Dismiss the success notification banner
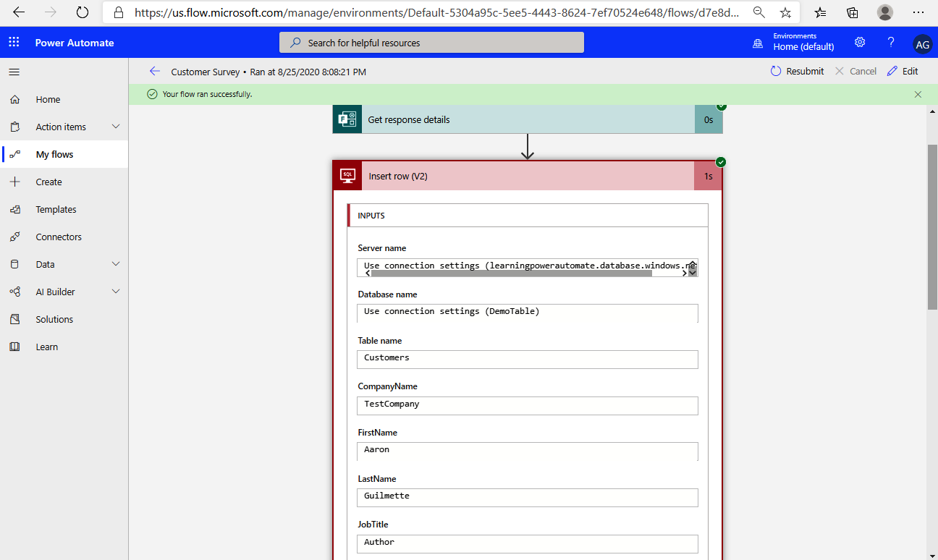Viewport: 938px width, 560px height. 918,94
